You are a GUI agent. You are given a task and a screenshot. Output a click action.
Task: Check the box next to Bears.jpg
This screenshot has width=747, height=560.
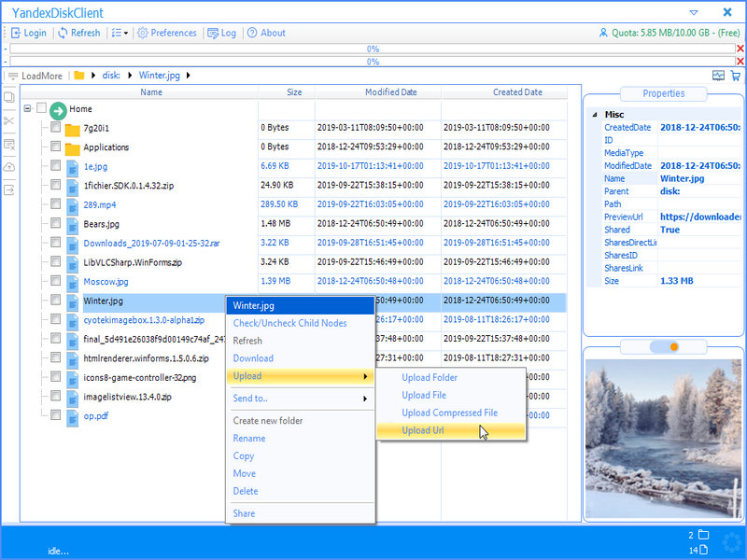click(x=56, y=223)
